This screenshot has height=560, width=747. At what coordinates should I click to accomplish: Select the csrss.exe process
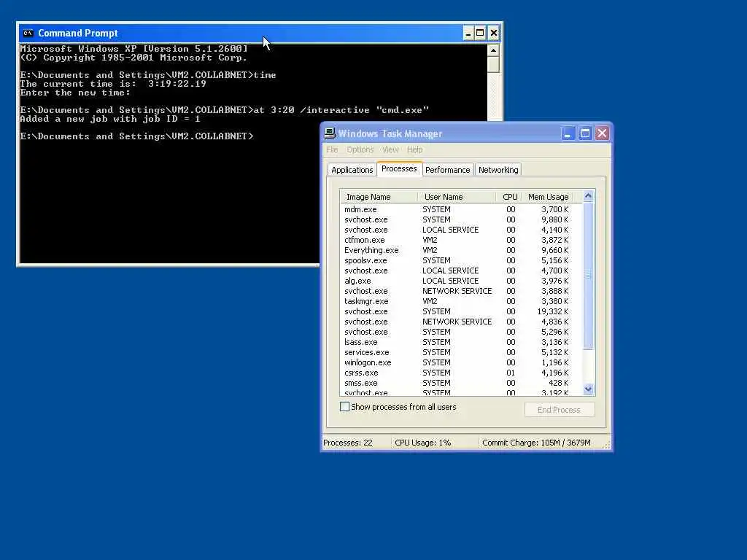click(x=461, y=373)
